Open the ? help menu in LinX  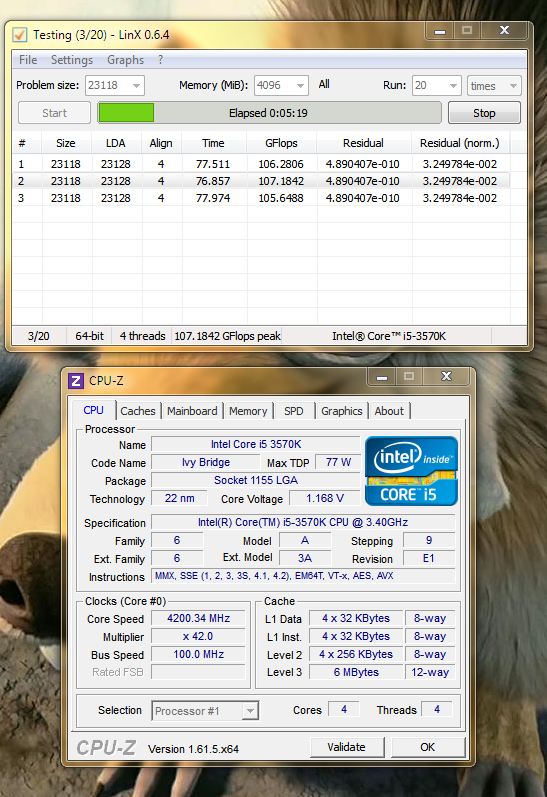click(x=161, y=60)
